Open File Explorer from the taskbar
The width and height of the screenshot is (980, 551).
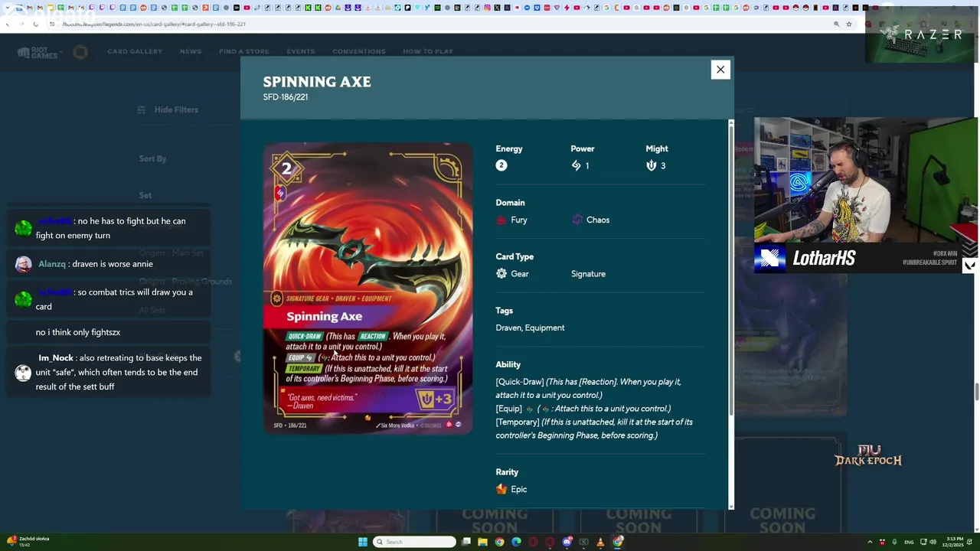[x=482, y=542]
